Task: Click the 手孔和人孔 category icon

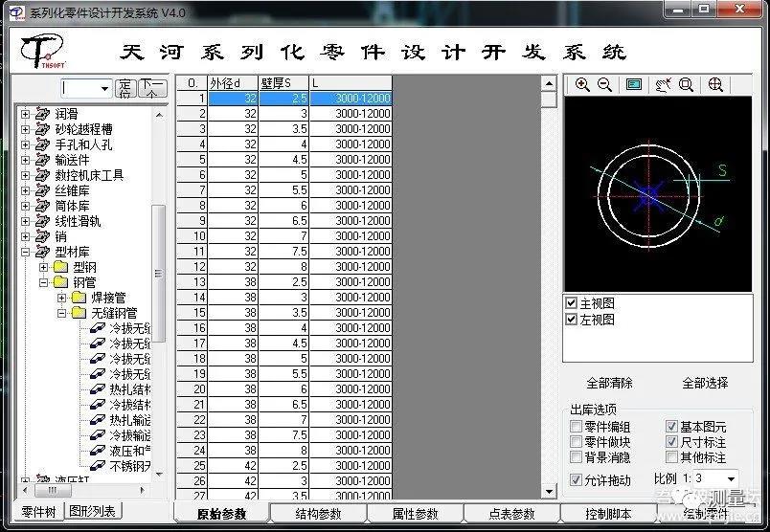Action: click(x=43, y=144)
